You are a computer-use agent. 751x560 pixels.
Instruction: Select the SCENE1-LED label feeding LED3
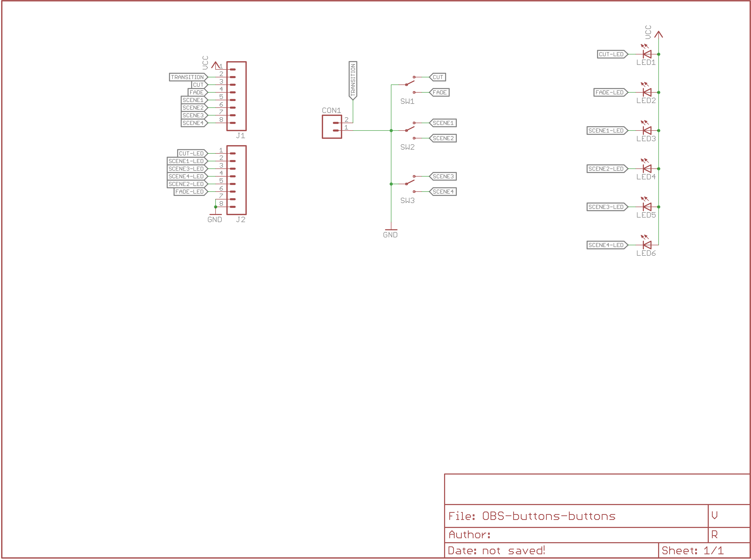pos(608,131)
